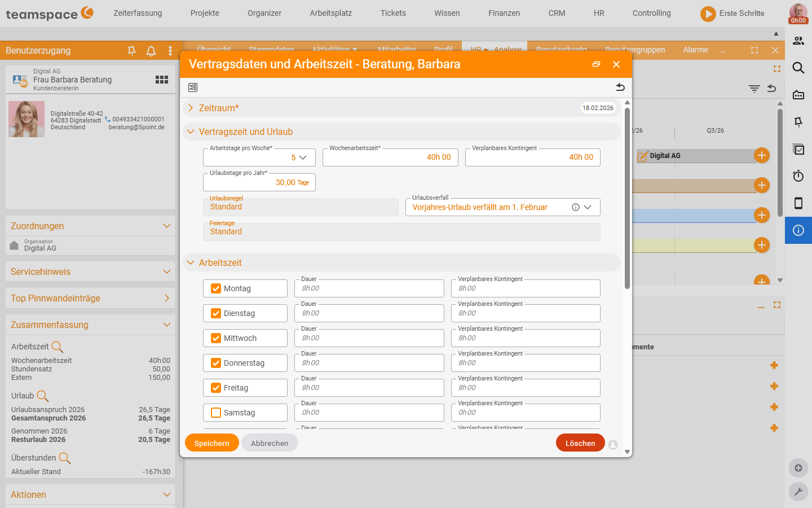The height and width of the screenshot is (508, 812).
Task: Uncheck the Freitag checkbox
Action: tap(216, 388)
